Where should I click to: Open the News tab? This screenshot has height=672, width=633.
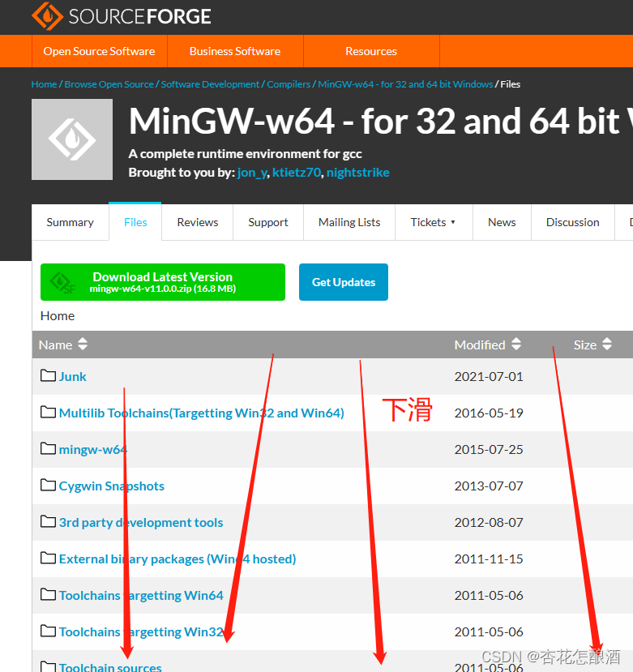pyautogui.click(x=502, y=222)
